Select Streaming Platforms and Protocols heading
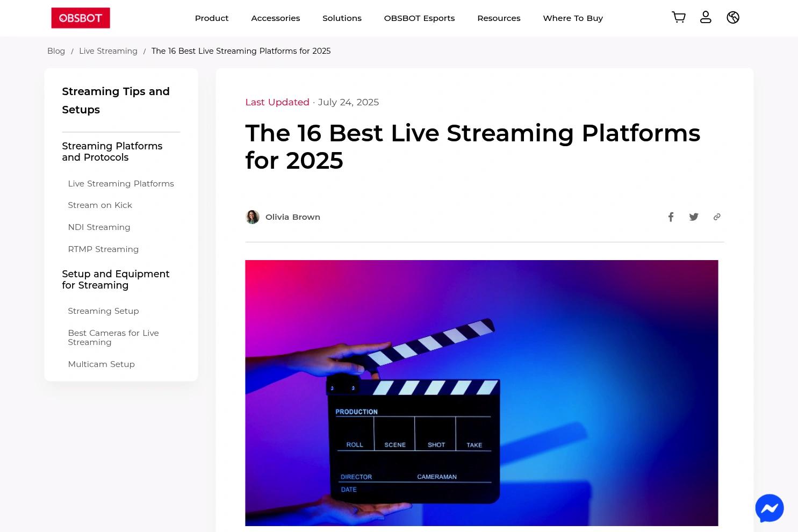Viewport: 798px width, 532px height. coord(112,152)
